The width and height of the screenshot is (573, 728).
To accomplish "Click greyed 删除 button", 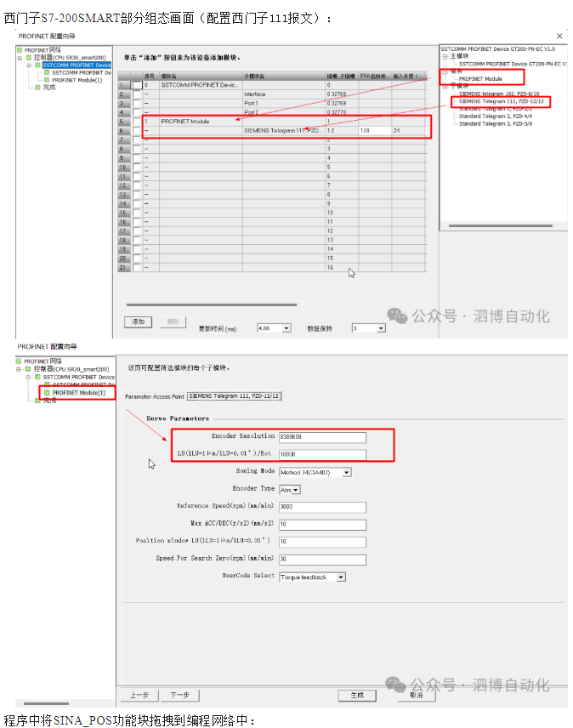I will [x=173, y=321].
